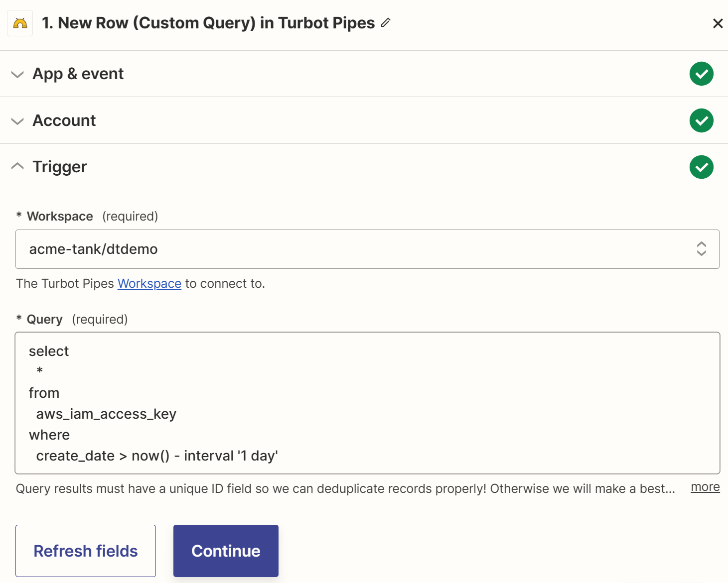Open the Workspace documentation link
Image resolution: width=728 pixels, height=583 pixels.
tap(149, 283)
